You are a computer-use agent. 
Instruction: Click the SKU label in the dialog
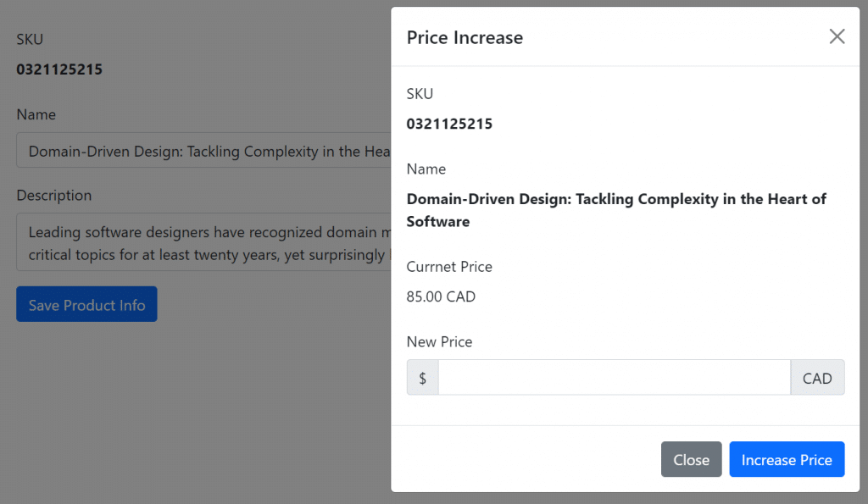click(420, 93)
